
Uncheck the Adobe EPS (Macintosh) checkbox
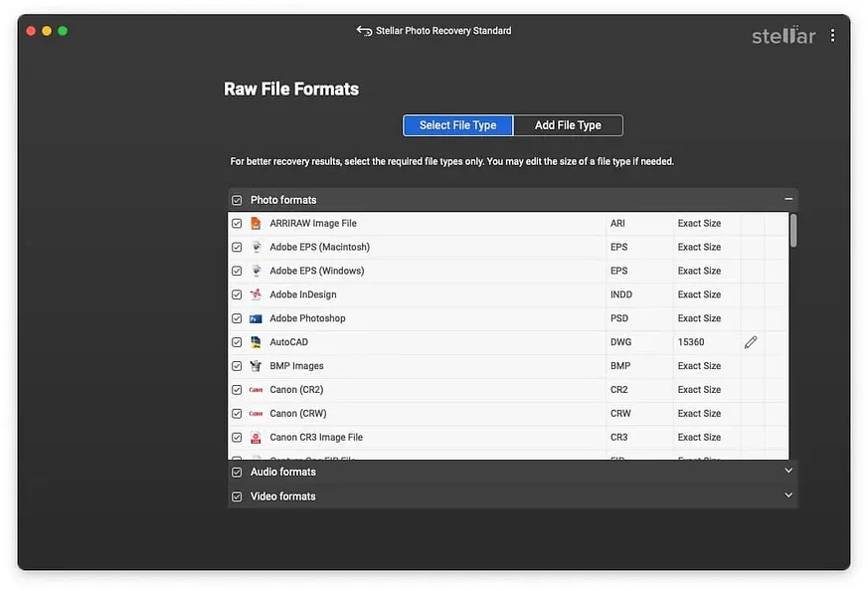tap(237, 247)
